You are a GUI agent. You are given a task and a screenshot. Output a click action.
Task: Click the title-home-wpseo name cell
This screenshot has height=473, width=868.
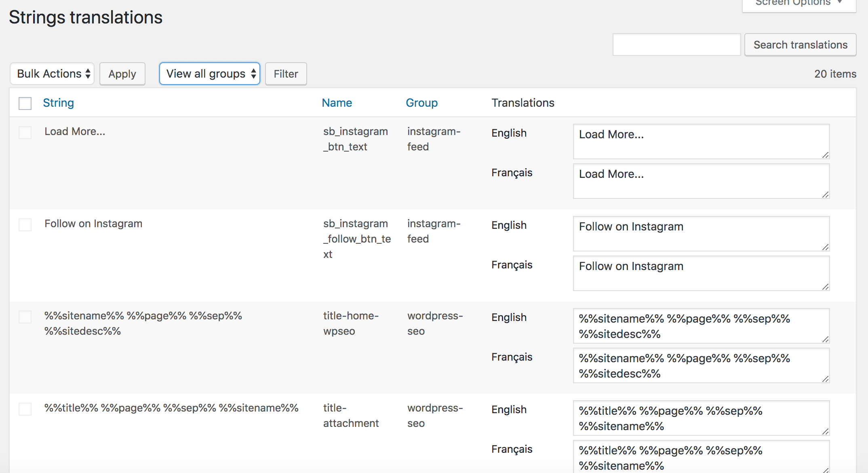[x=351, y=323]
